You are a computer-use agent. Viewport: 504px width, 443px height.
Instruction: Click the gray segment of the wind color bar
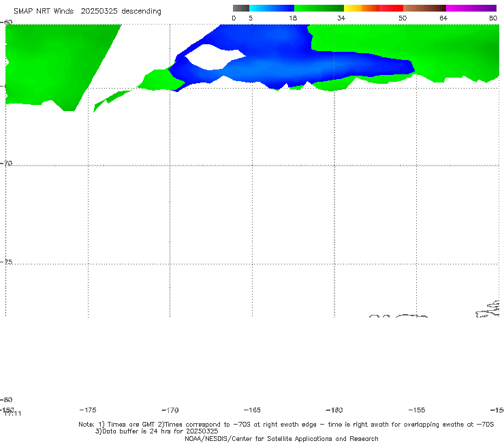[240, 8]
